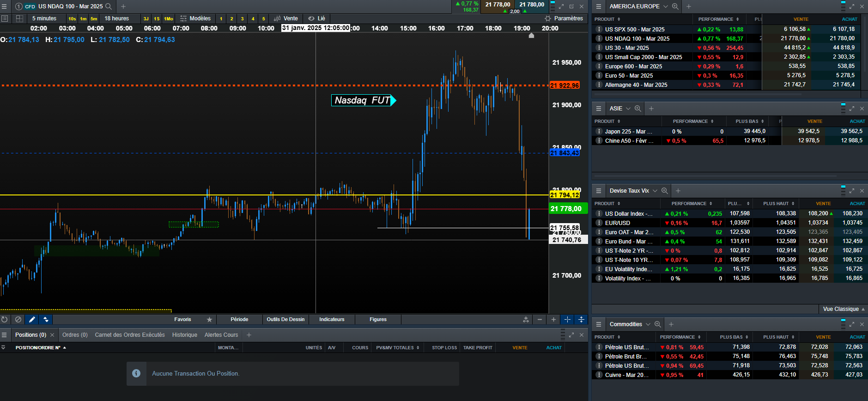Click the product search icon in Commodities panel

pyautogui.click(x=657, y=324)
